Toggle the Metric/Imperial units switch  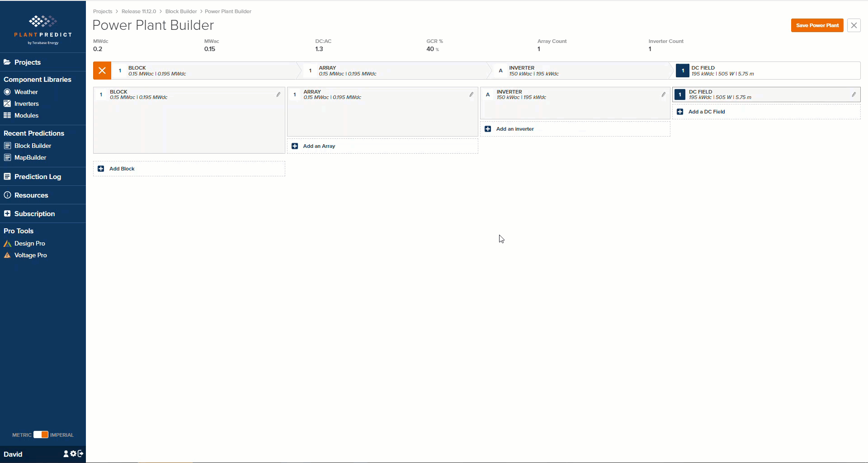[x=41, y=435]
